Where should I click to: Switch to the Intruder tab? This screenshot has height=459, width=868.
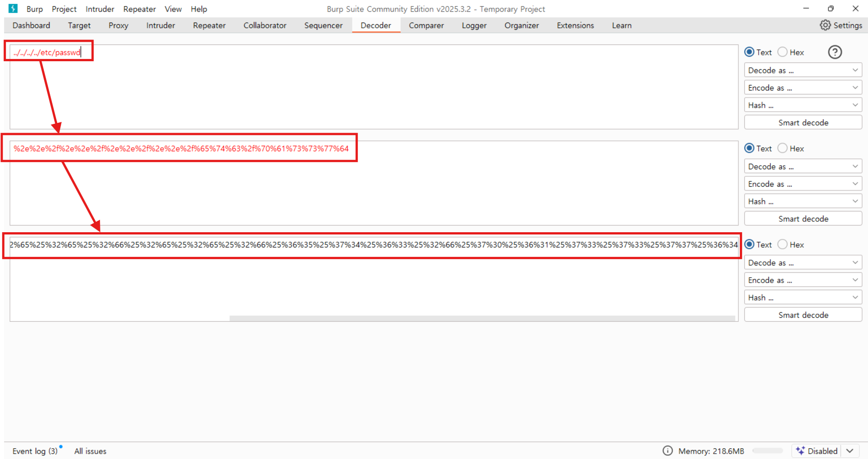click(x=161, y=26)
